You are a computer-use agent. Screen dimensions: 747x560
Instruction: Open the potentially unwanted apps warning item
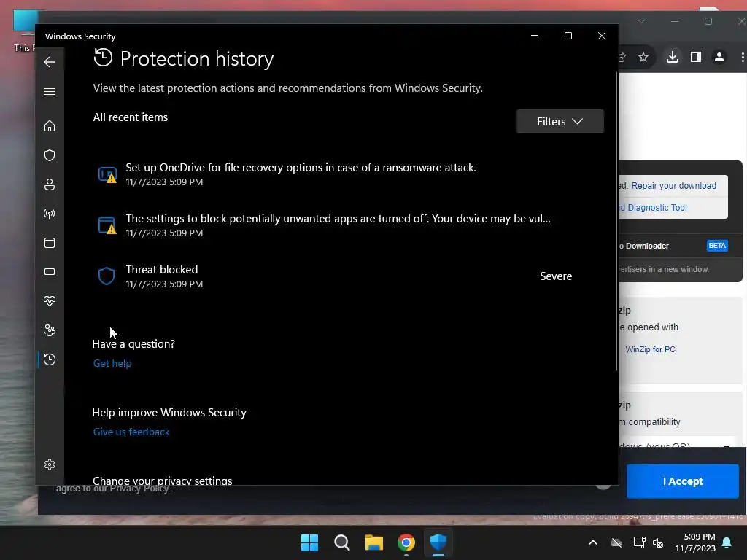pos(333,225)
